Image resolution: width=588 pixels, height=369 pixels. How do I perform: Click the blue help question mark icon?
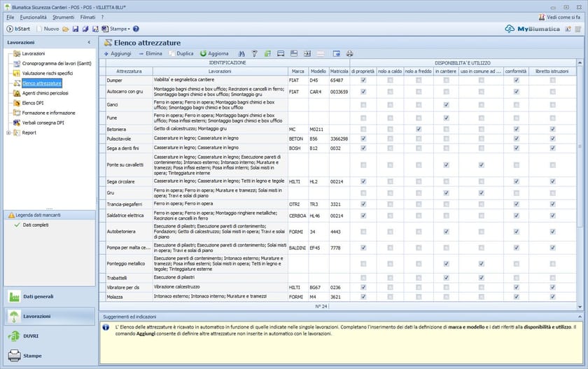click(136, 29)
